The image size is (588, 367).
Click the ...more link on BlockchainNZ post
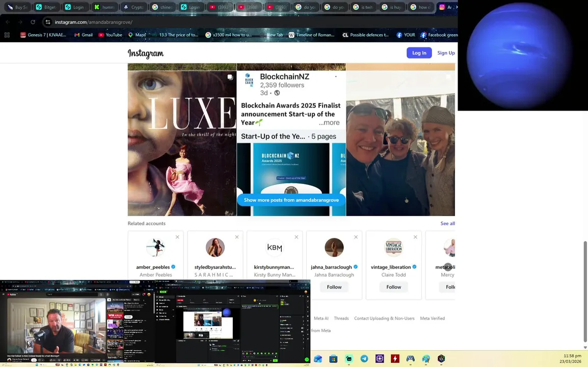329,123
